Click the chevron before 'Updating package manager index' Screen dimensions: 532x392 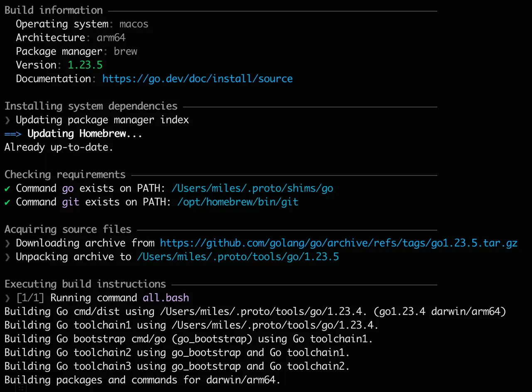pyautogui.click(x=7, y=120)
